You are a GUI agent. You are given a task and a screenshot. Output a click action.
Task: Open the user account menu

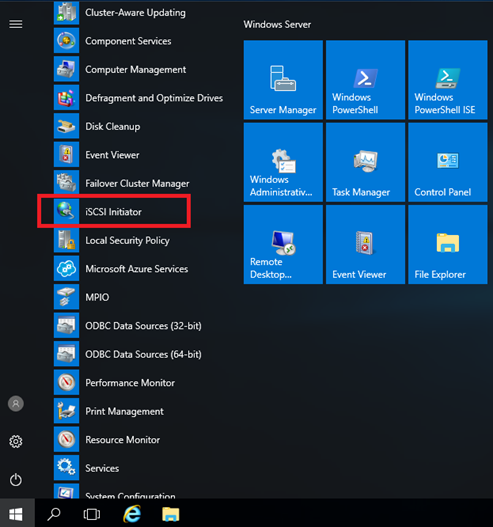tap(16, 403)
